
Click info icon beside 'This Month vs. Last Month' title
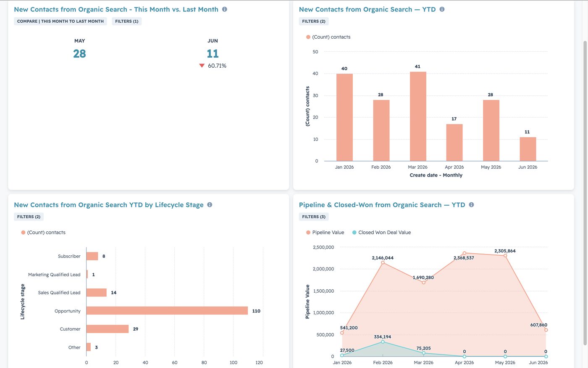[x=225, y=9]
